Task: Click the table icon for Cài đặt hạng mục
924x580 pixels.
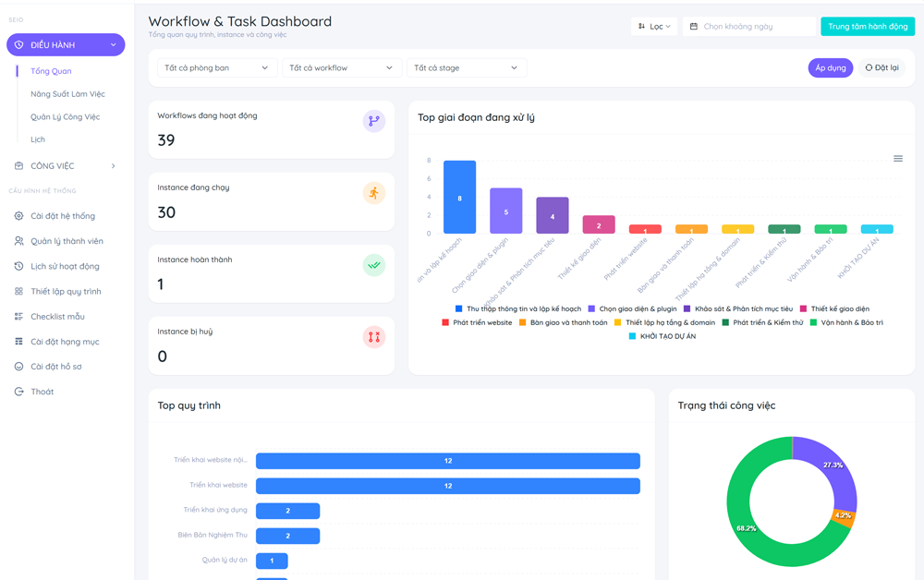Action: pos(18,342)
